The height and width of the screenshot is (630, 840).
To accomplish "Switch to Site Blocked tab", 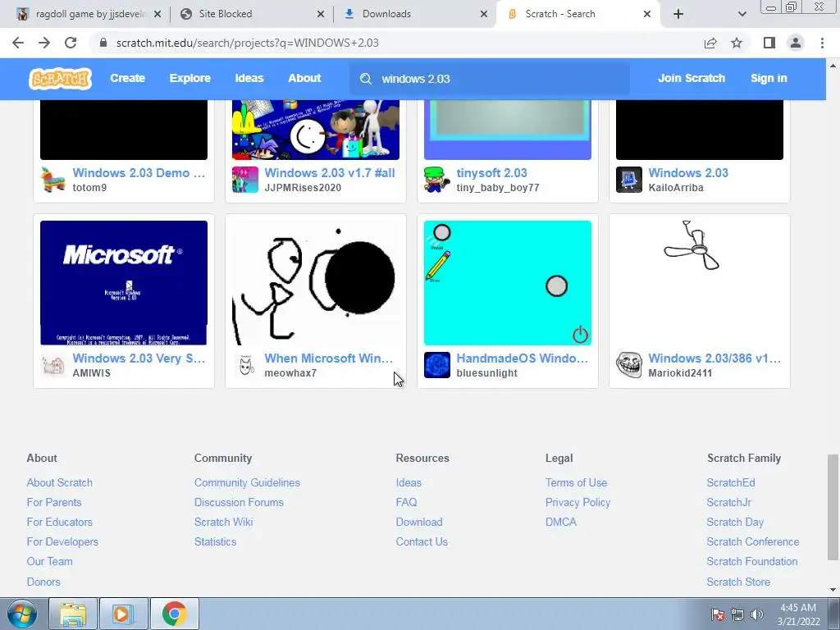I will tap(251, 14).
